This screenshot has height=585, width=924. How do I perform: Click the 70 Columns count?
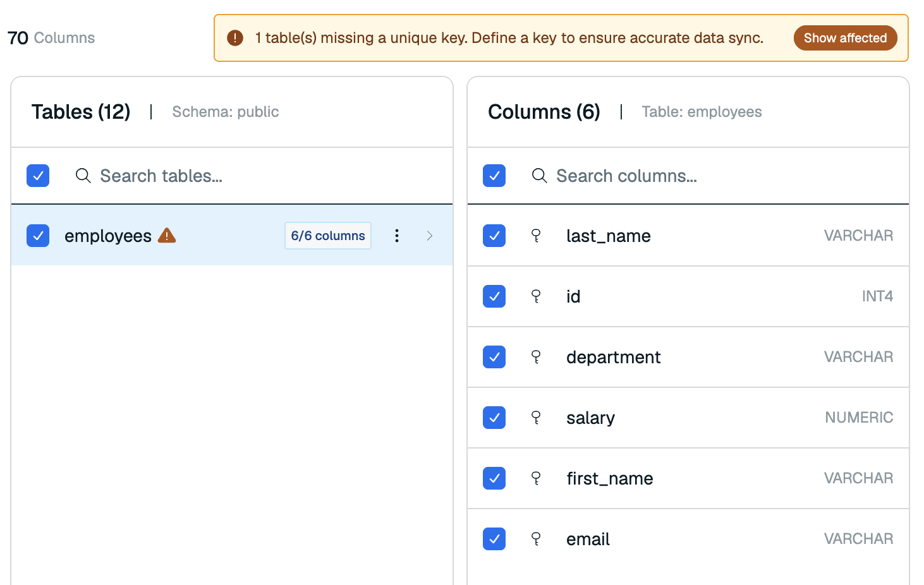[x=51, y=38]
